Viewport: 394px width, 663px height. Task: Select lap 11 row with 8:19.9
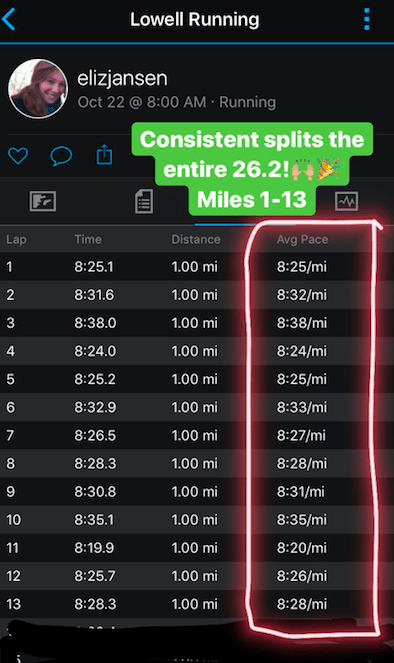pyautogui.click(x=197, y=548)
